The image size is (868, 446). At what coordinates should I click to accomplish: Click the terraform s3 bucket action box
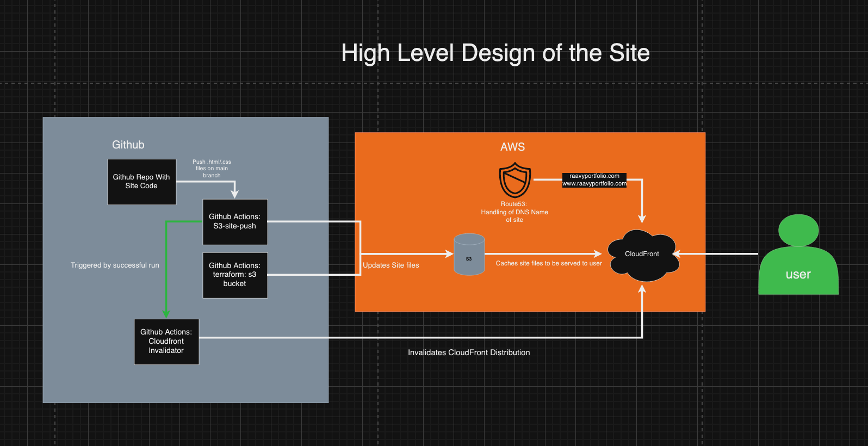pos(235,275)
